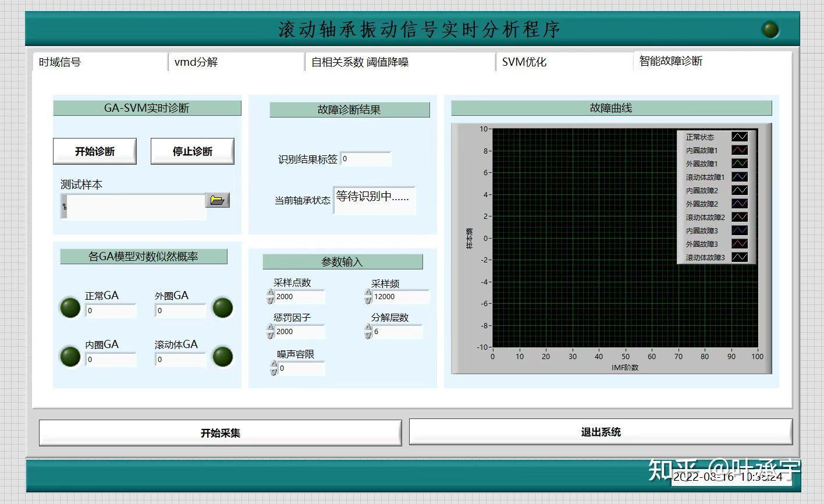Click the 外圈故障2 legend line icon
824x504 pixels.
[x=739, y=203]
